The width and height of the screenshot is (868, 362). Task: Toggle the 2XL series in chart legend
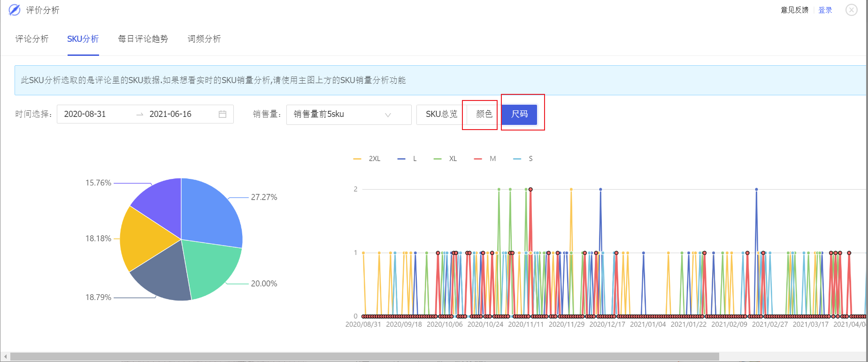[x=367, y=159]
